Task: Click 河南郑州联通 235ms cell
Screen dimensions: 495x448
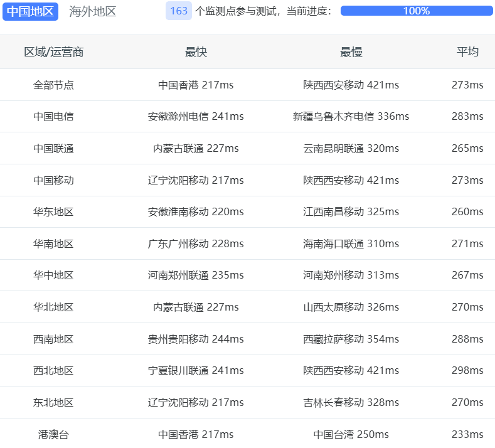Action: coord(196,275)
